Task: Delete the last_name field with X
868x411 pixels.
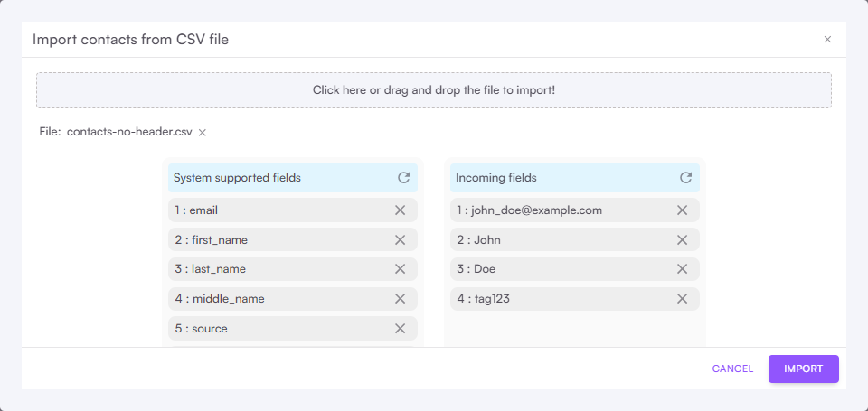Action: (400, 269)
